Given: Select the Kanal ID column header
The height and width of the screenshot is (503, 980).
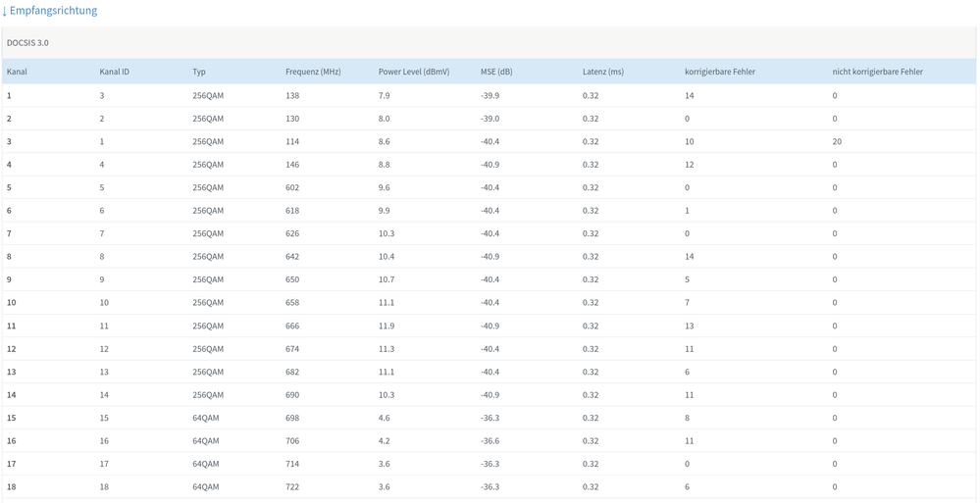Looking at the screenshot, I should pyautogui.click(x=114, y=72).
